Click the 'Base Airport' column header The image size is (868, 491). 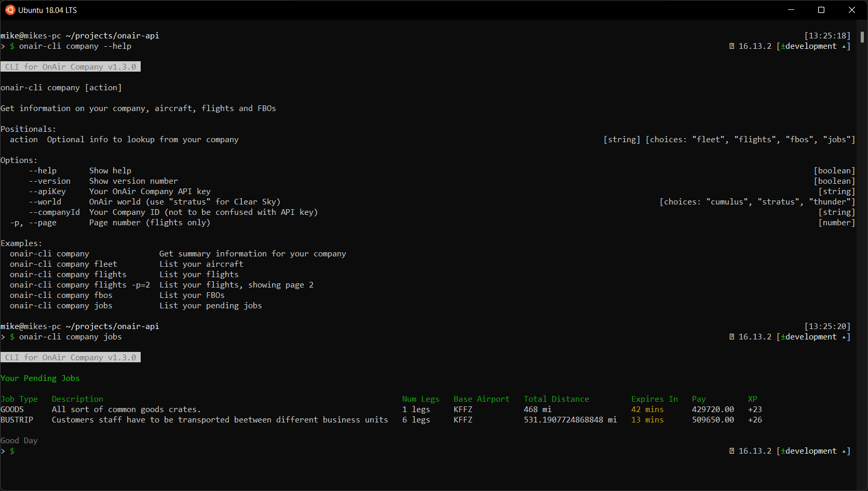tap(482, 399)
